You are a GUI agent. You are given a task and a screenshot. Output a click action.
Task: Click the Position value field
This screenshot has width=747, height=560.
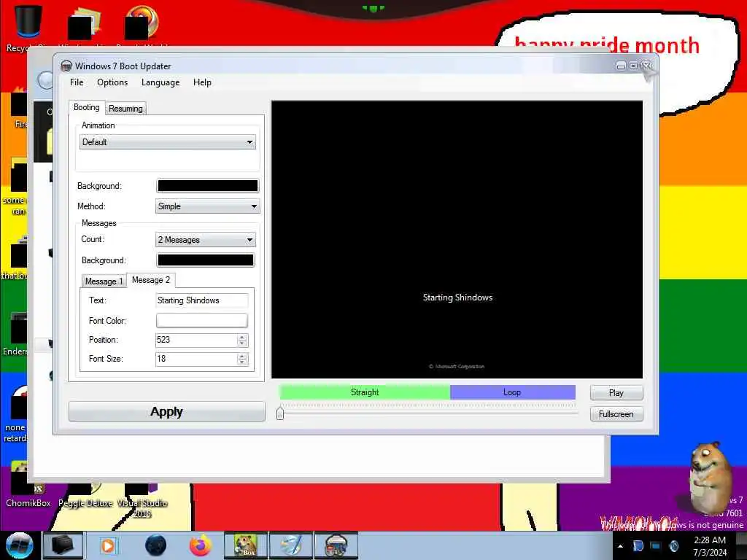pyautogui.click(x=196, y=340)
